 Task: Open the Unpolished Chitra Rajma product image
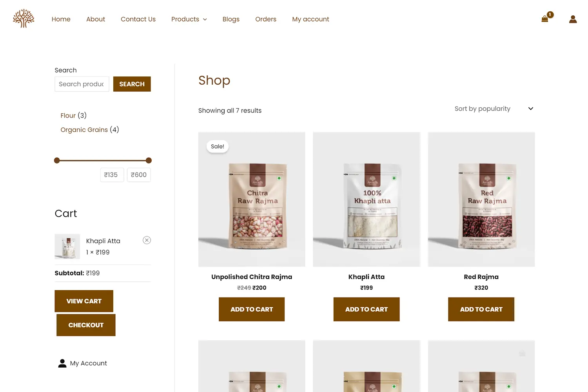click(x=252, y=200)
